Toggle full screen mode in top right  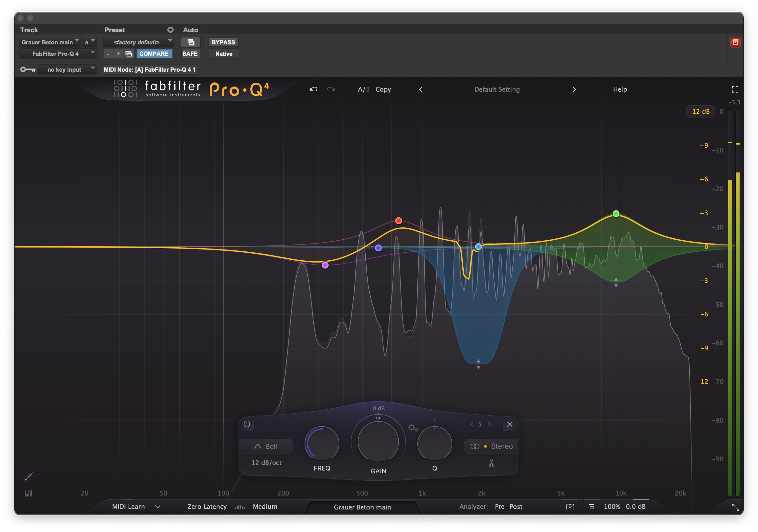[735, 89]
